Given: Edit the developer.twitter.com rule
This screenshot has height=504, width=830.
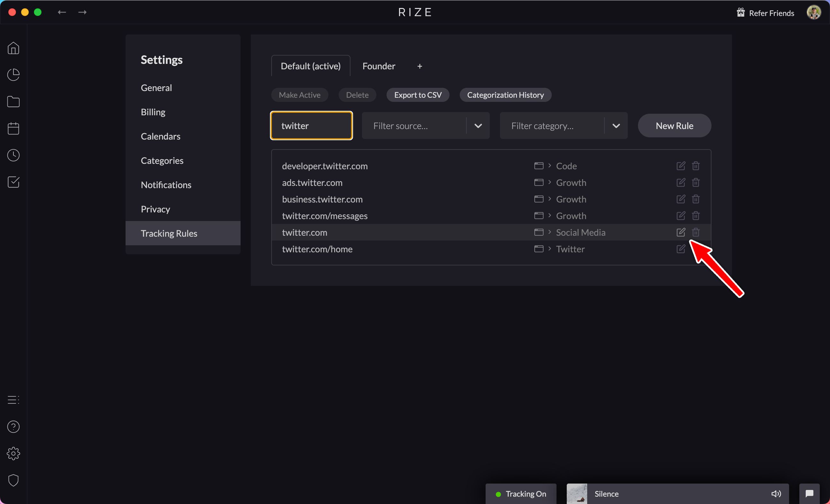Looking at the screenshot, I should 681,166.
